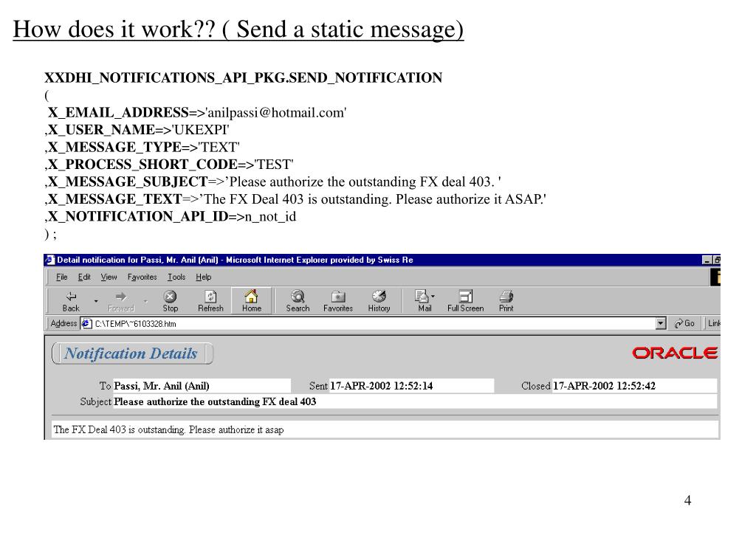Screen dimensions: 756x535
Task: Click the Internet Explorer title bar icon
Action: (x=49, y=260)
